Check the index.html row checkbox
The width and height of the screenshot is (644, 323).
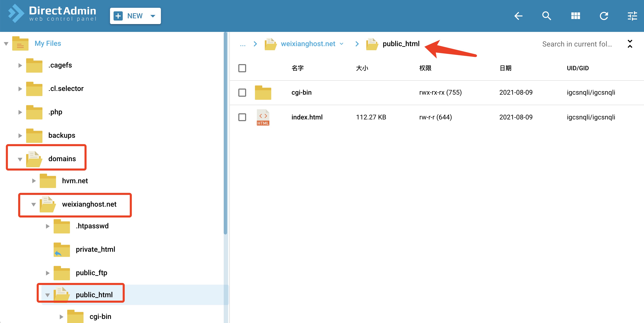[242, 117]
